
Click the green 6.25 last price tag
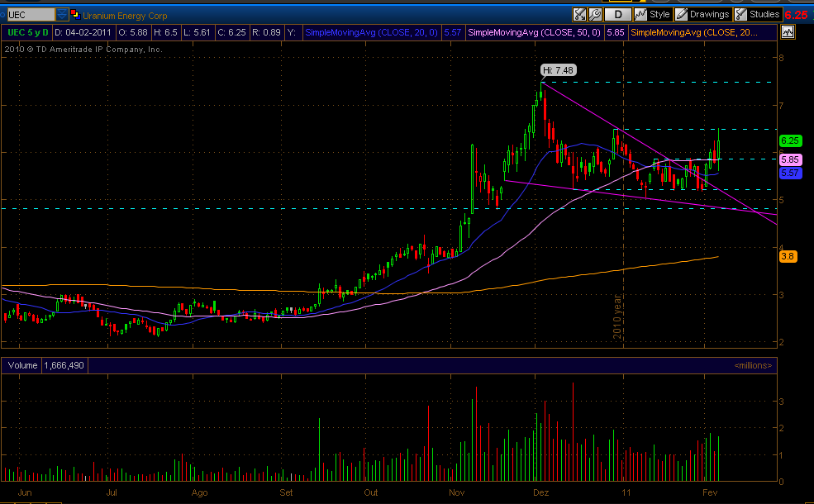pos(790,140)
